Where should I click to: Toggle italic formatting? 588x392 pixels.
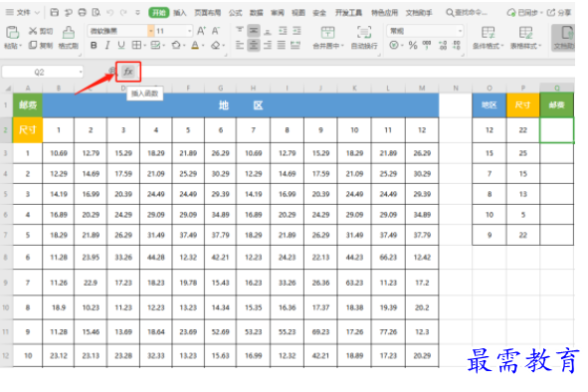107,46
